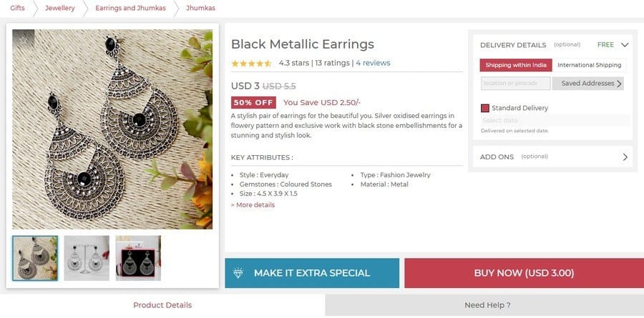Click the More details link
The width and height of the screenshot is (644, 318).
(253, 205)
